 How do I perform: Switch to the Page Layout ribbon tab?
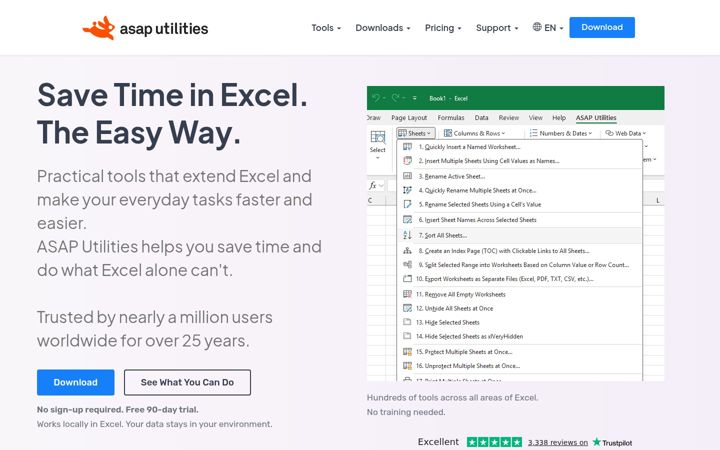coord(409,118)
